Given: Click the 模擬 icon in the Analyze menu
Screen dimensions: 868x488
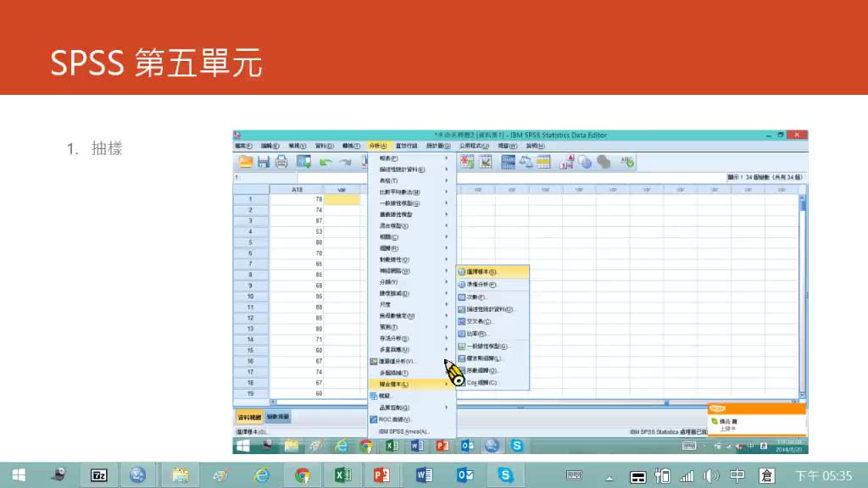Looking at the screenshot, I should point(374,396).
